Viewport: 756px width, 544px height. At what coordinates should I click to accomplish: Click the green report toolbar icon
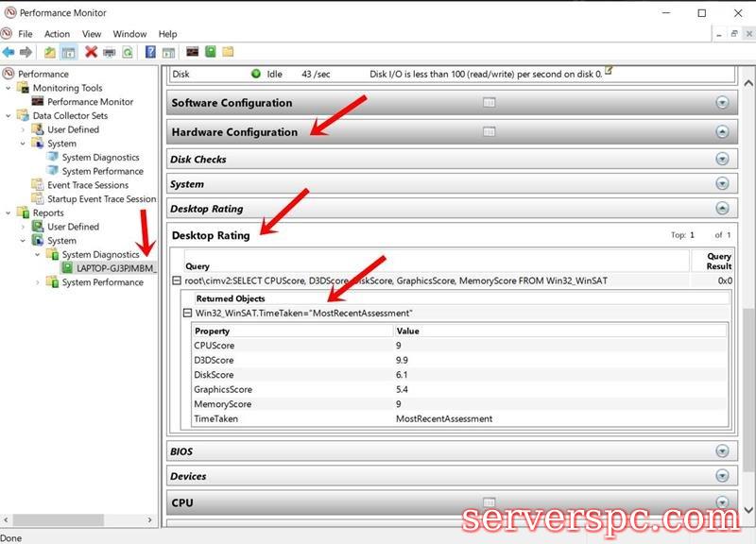(211, 52)
